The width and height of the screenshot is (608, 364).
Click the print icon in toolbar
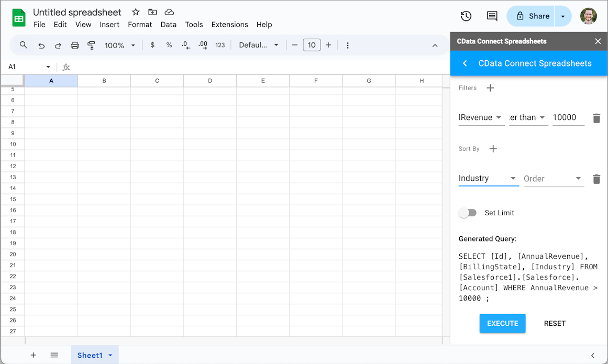tap(75, 46)
